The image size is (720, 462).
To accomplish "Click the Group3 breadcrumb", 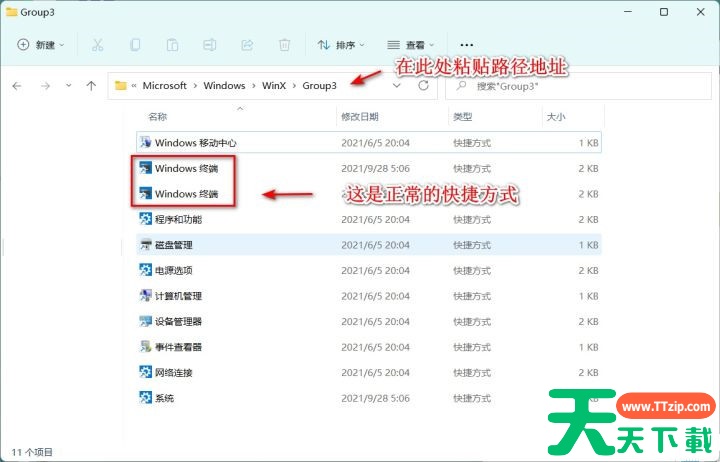I will [319, 86].
